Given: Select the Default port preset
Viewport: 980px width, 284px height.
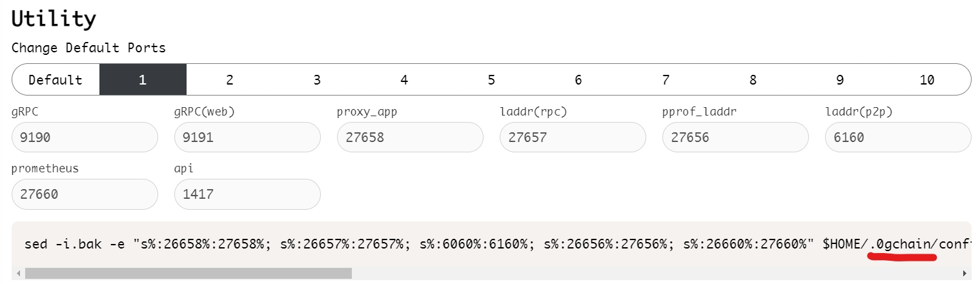Looking at the screenshot, I should point(56,80).
